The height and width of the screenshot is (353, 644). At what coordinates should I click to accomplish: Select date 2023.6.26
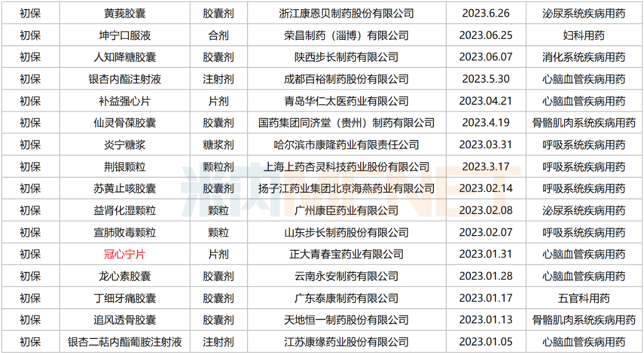(x=486, y=14)
